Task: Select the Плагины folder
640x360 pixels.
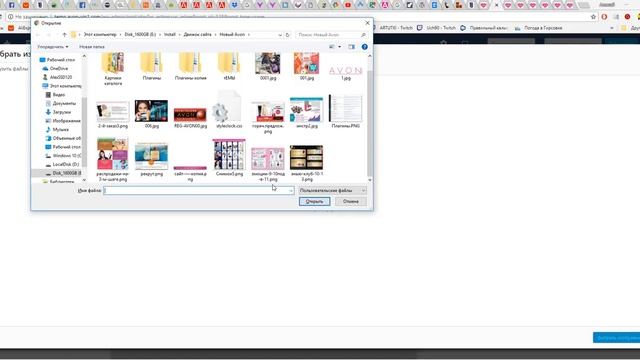Action: (151, 66)
